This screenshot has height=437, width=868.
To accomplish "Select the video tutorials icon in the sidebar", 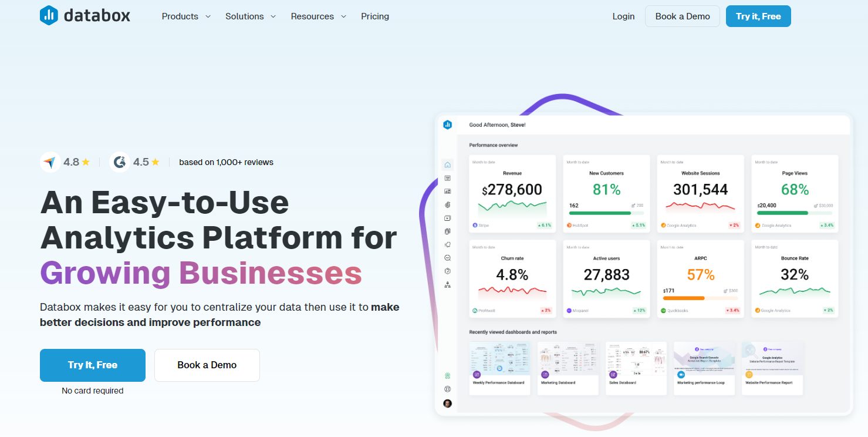I will click(447, 217).
